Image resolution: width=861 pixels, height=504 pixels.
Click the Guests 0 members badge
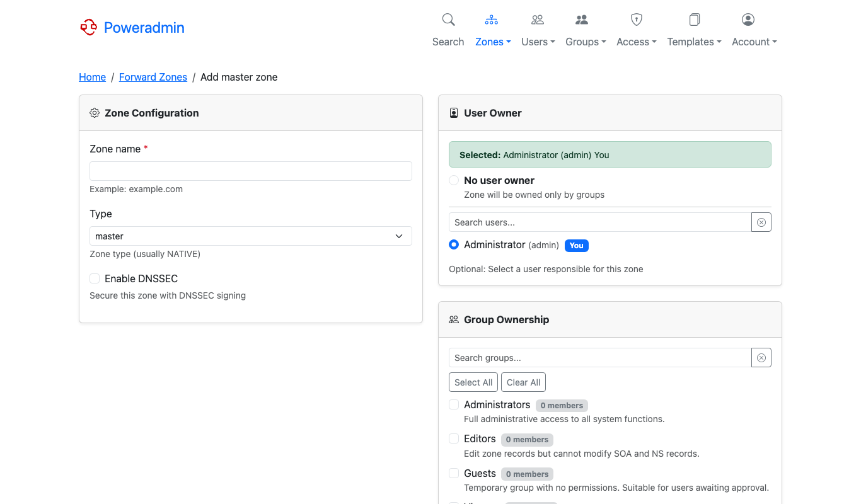528,474
